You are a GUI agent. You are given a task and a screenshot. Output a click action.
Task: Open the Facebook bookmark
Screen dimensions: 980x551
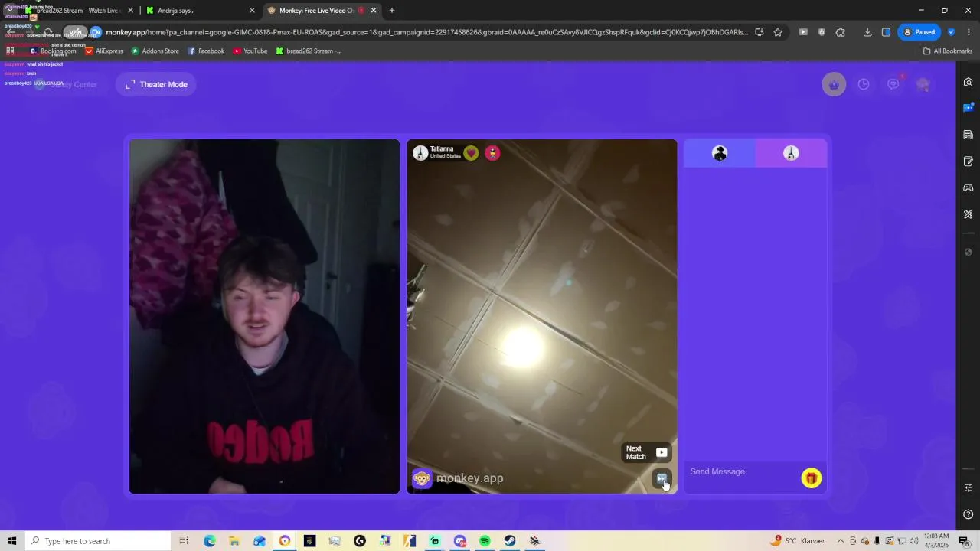(x=206, y=51)
